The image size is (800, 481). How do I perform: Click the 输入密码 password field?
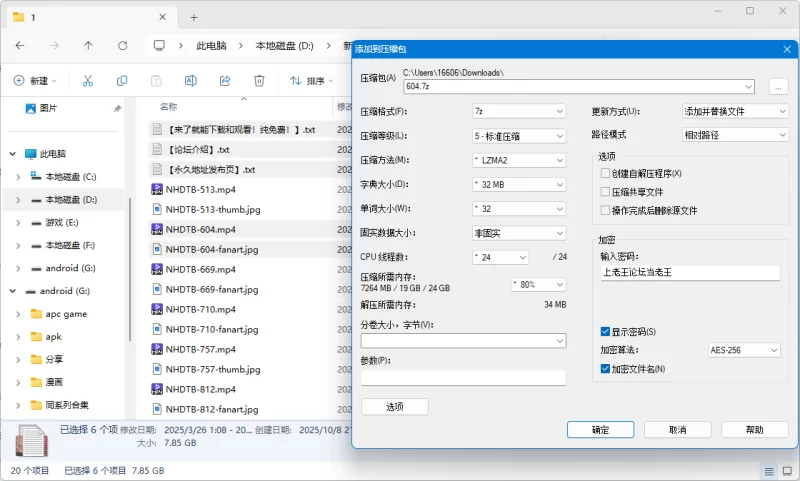click(690, 272)
